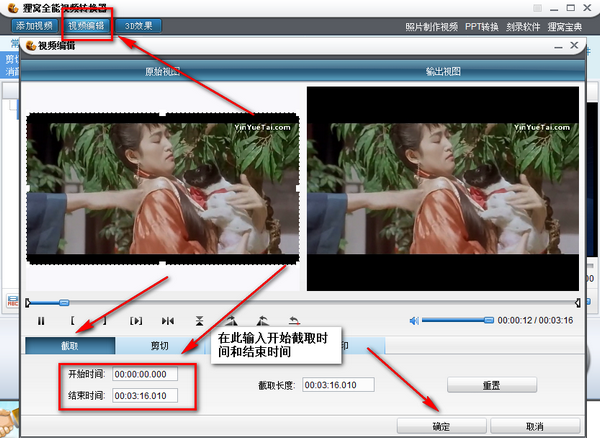This screenshot has height=438, width=600.
Task: Mute audio via the speaker icon
Action: (x=414, y=321)
